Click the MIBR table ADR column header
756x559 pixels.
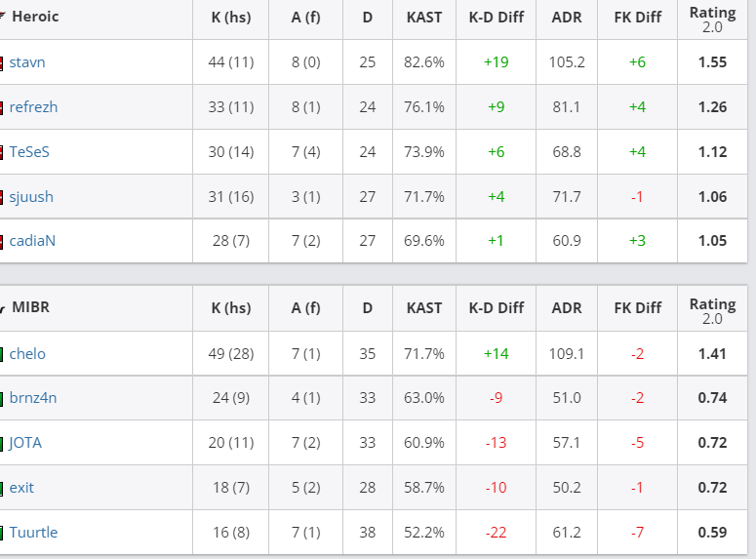[x=567, y=308]
